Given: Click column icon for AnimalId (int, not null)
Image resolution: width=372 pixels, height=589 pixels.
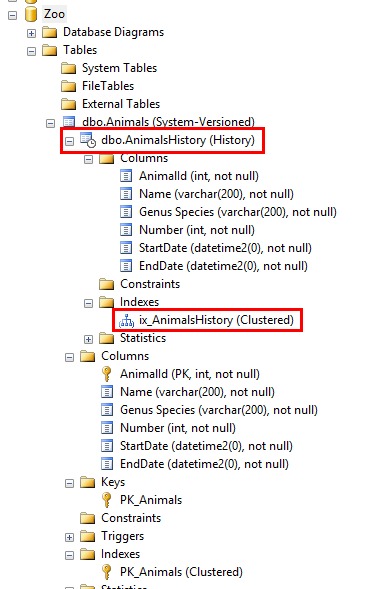Looking at the screenshot, I should pos(126,176).
